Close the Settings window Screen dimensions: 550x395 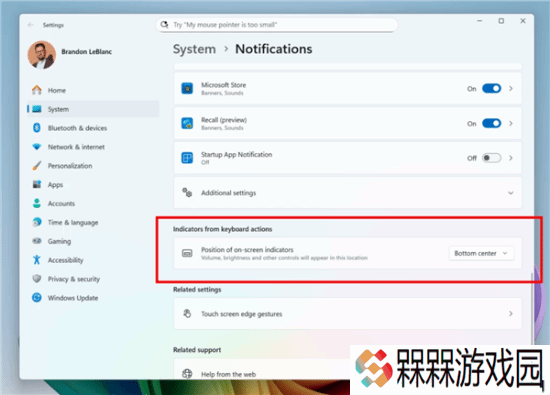523,21
